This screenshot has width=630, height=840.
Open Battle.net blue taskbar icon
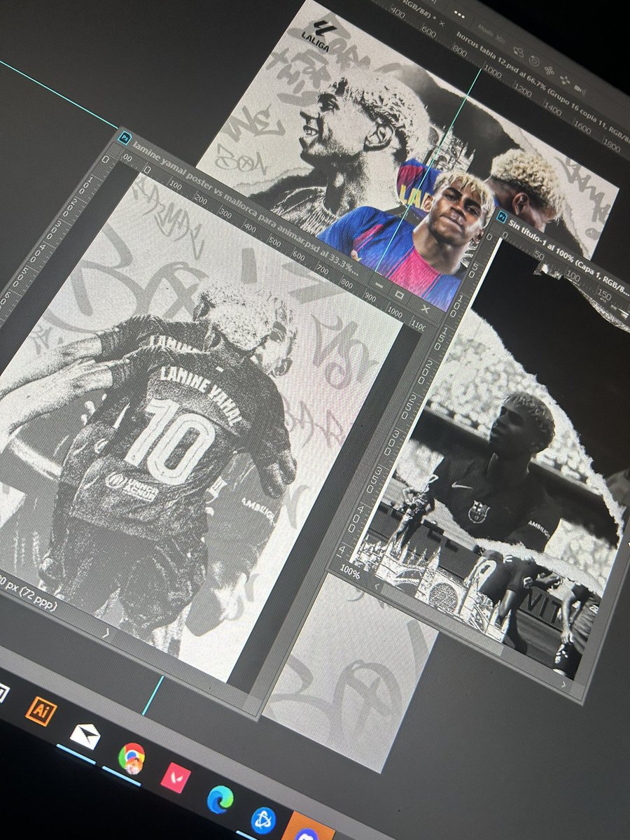coord(263,820)
